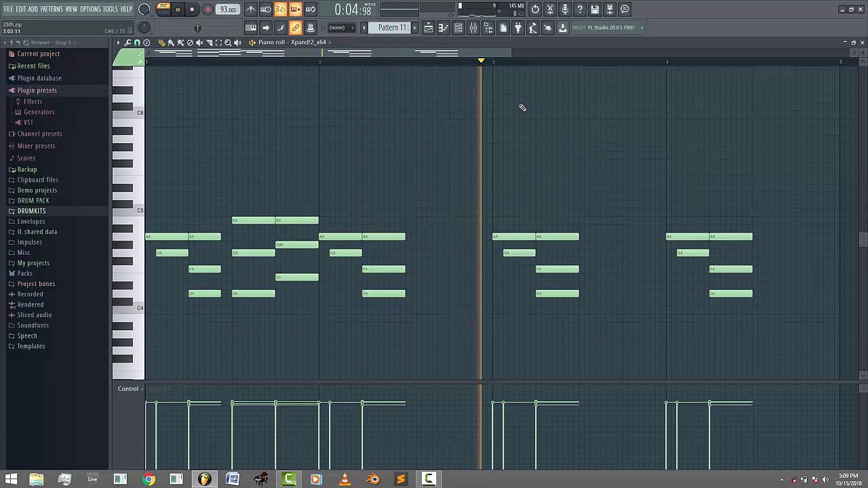Open piano roll tools wrench menu
This screenshot has height=488, width=868.
tap(127, 42)
